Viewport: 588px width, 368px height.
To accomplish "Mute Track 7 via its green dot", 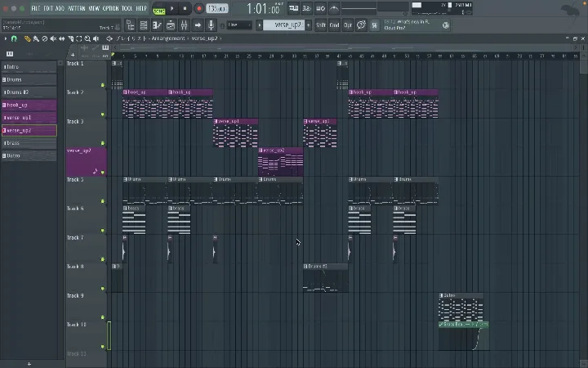I will 103,259.
